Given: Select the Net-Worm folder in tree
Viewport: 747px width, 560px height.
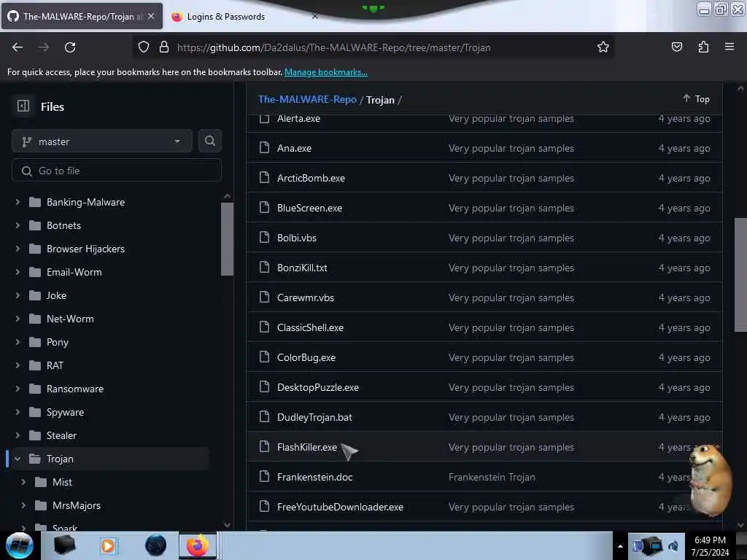Looking at the screenshot, I should tap(70, 319).
